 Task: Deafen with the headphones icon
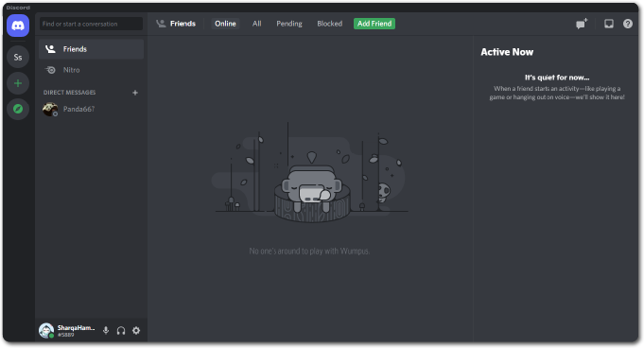click(x=121, y=330)
